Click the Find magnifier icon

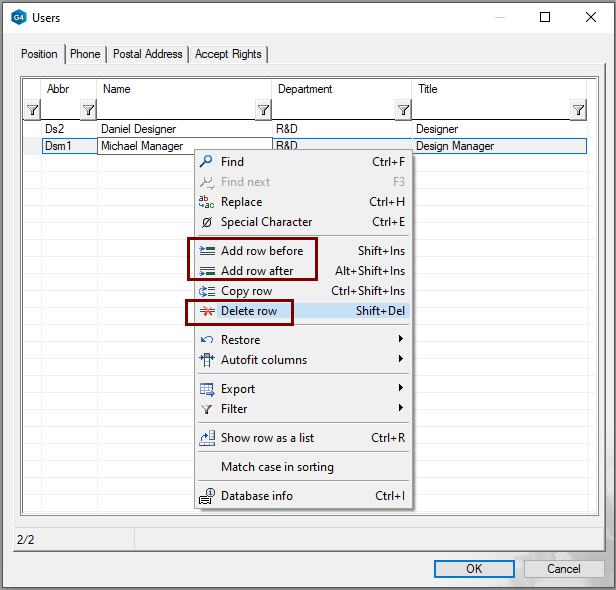pyautogui.click(x=207, y=162)
